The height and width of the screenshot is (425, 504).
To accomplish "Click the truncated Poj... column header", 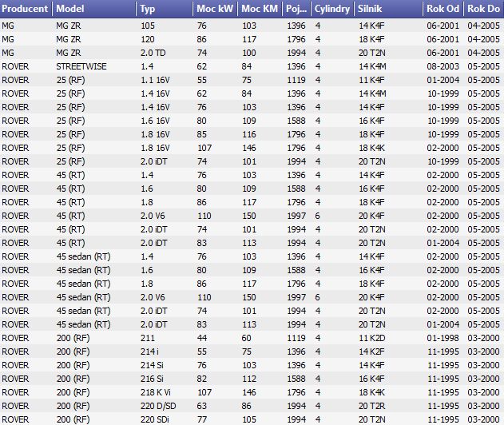I will 296,9.
